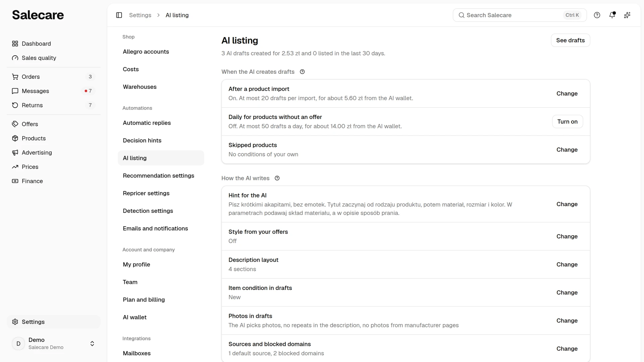644x362 pixels.
Task: Change Photos in drafts setting
Action: tap(567, 321)
